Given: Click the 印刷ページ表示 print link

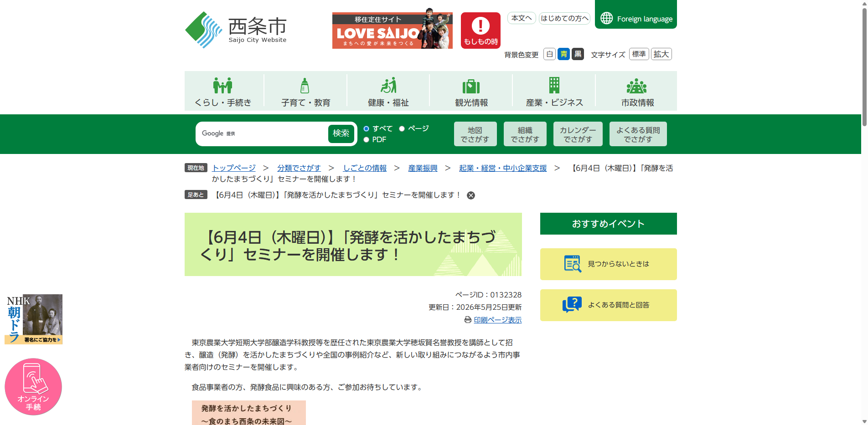Looking at the screenshot, I should point(498,320).
